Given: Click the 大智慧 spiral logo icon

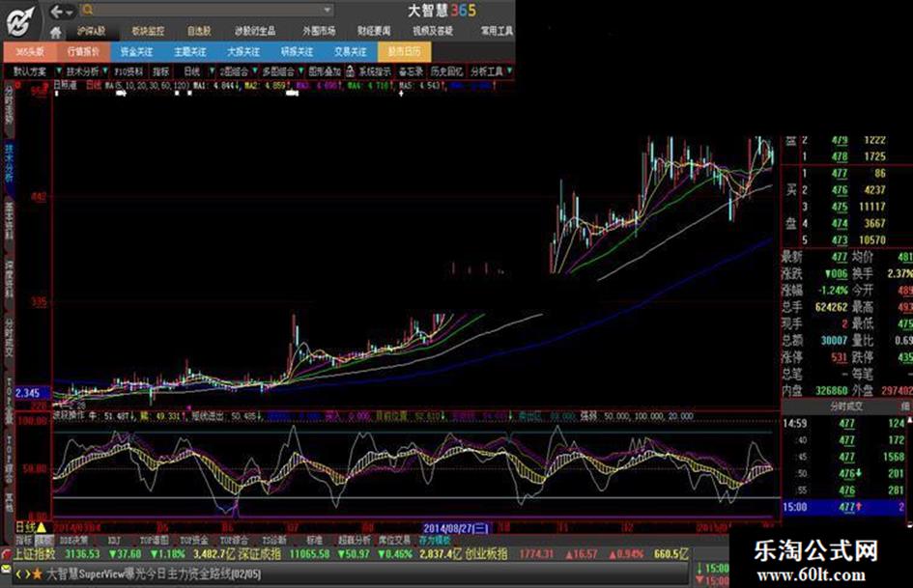Looking at the screenshot, I should point(19,21).
